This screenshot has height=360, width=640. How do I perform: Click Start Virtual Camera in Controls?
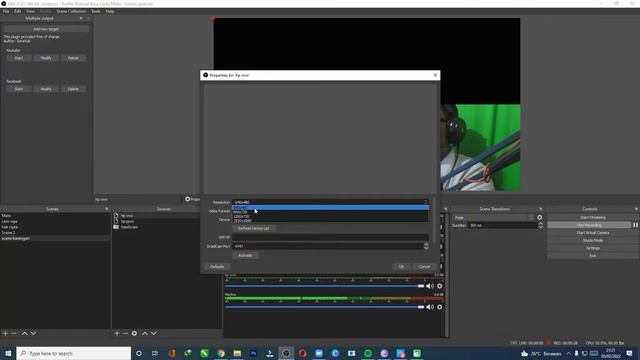[592, 233]
